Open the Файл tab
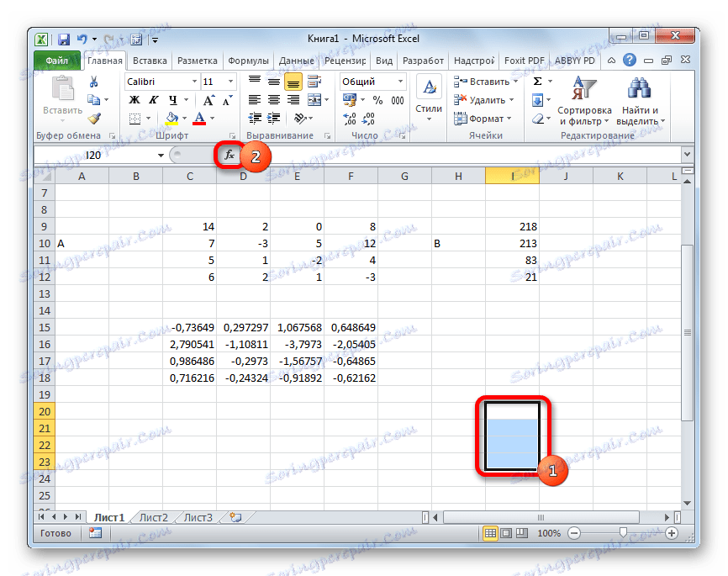This screenshot has width=728, height=576. tap(56, 61)
